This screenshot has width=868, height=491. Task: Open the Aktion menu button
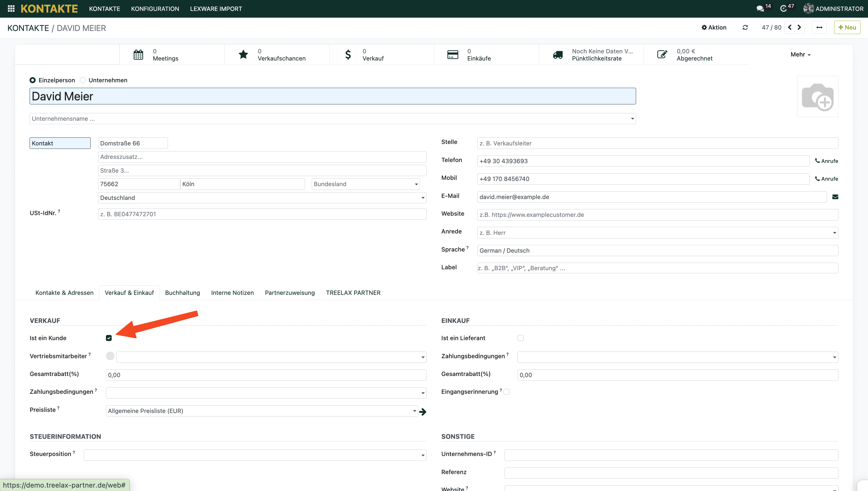click(714, 28)
